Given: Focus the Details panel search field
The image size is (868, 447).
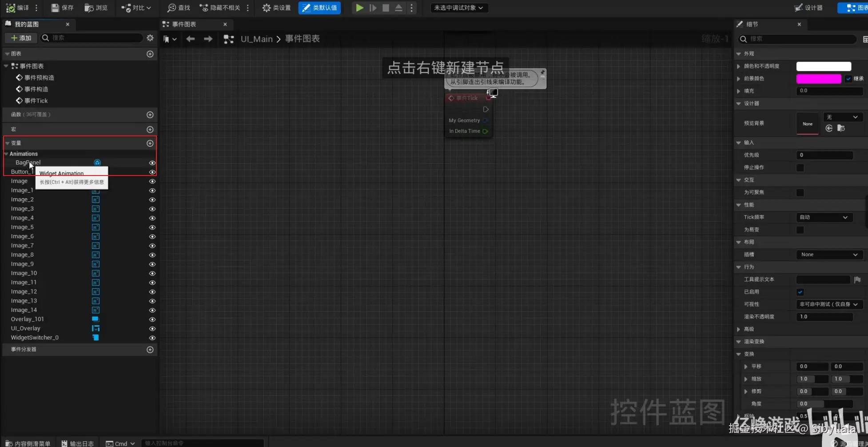Looking at the screenshot, I should tap(797, 39).
